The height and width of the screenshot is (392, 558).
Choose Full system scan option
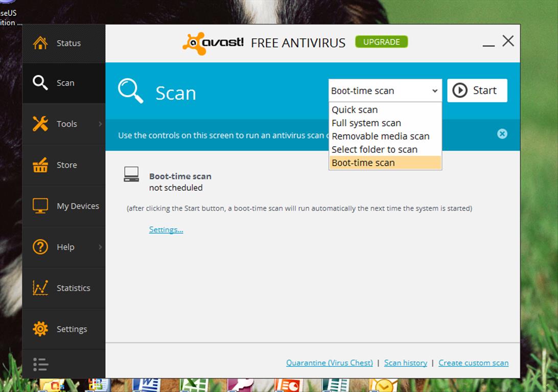[x=385, y=123]
